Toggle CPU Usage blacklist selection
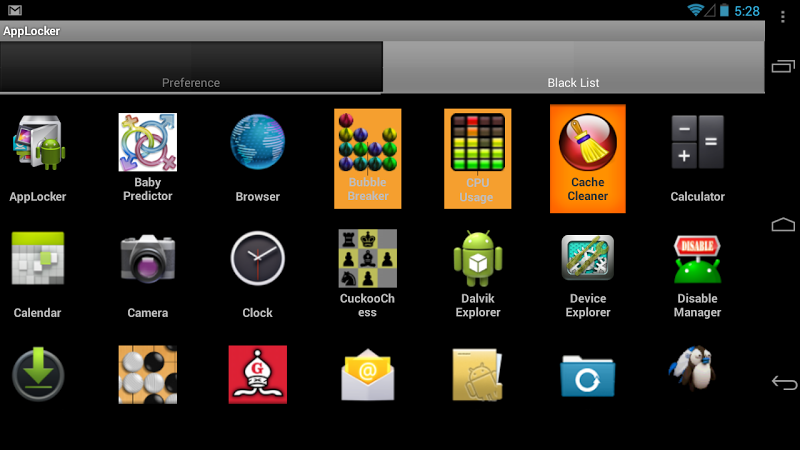This screenshot has height=450, width=800. [478, 159]
